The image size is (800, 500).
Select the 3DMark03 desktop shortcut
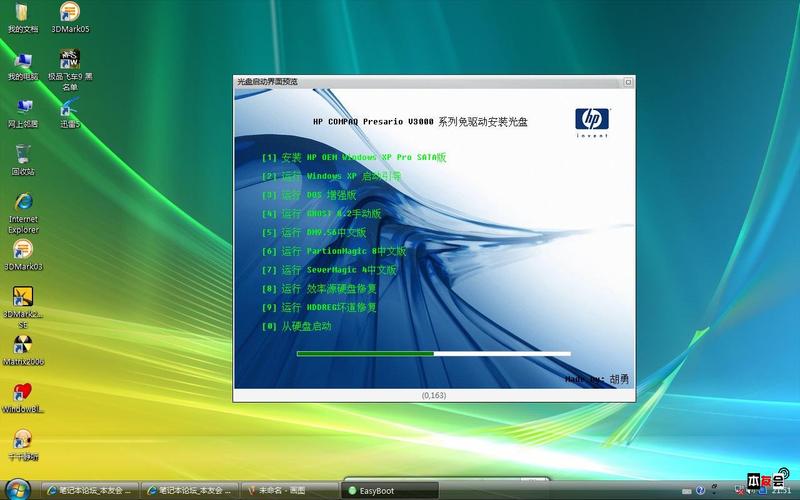(23, 255)
